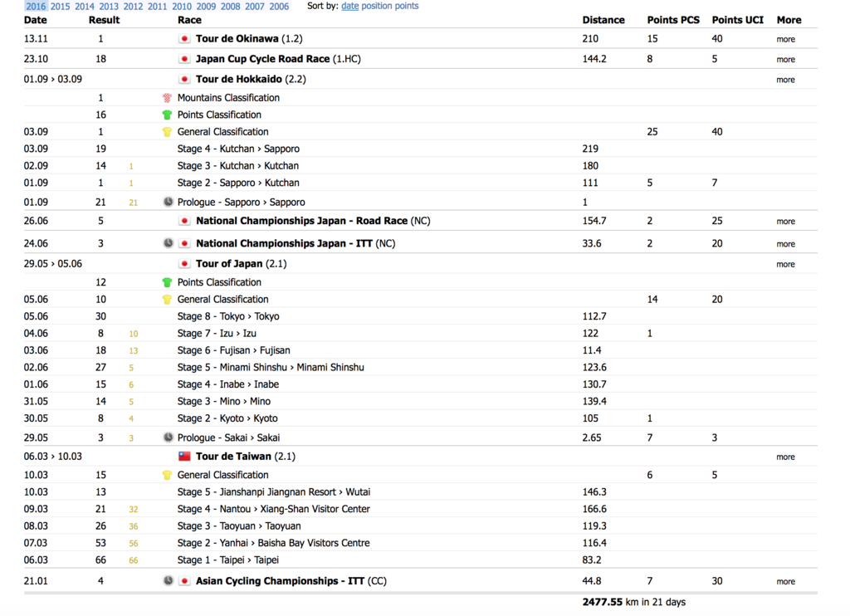Click 'Stage 6 - Fujisan › Fujisan' row text
Image resolution: width=850 pixels, height=616 pixels.
[233, 351]
